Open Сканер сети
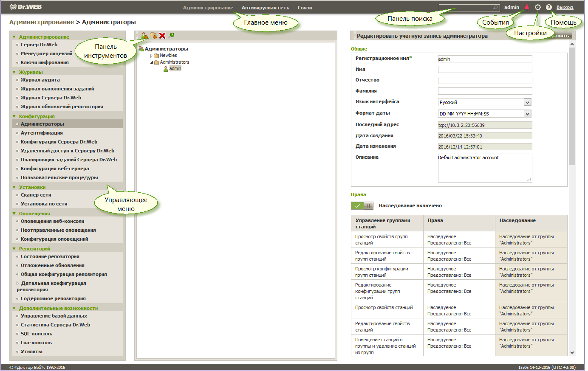 (x=36, y=195)
